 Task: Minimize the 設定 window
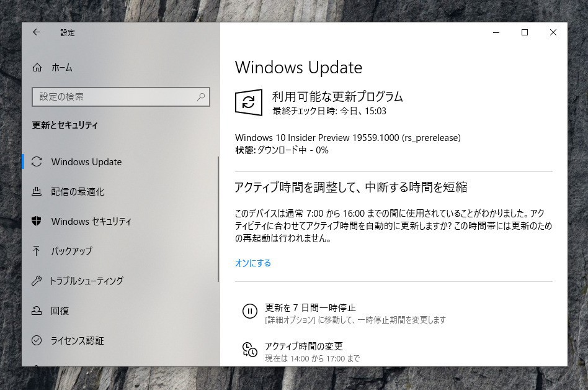point(496,33)
